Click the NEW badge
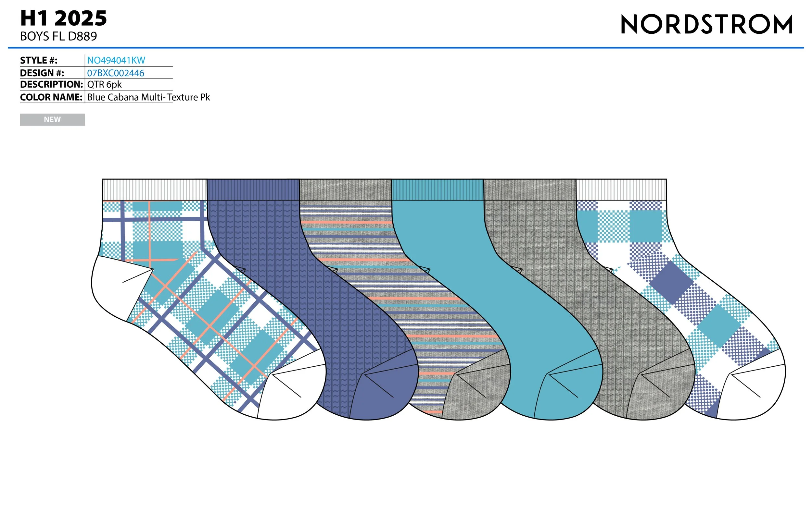Image resolution: width=812 pixels, height=525 pixels. [52, 120]
